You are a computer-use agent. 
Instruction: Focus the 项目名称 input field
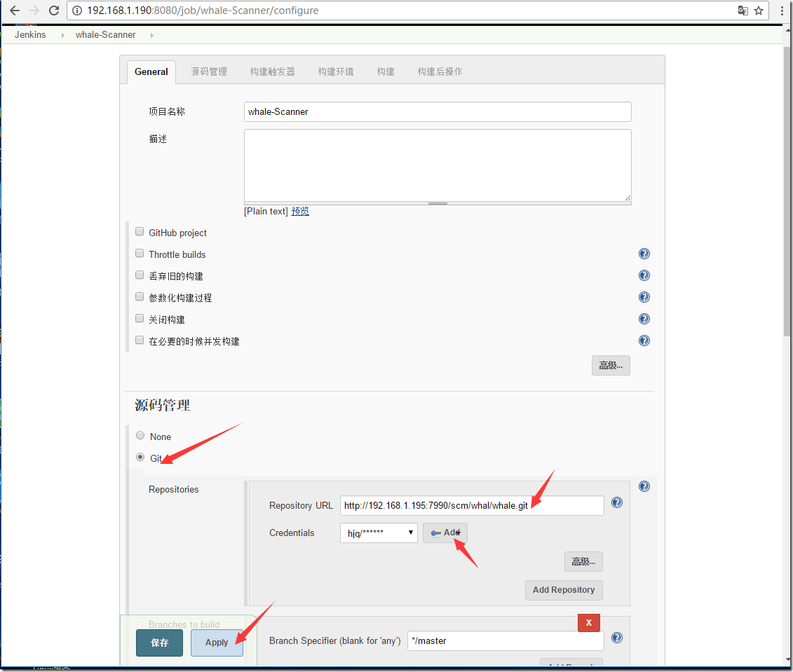pos(438,111)
